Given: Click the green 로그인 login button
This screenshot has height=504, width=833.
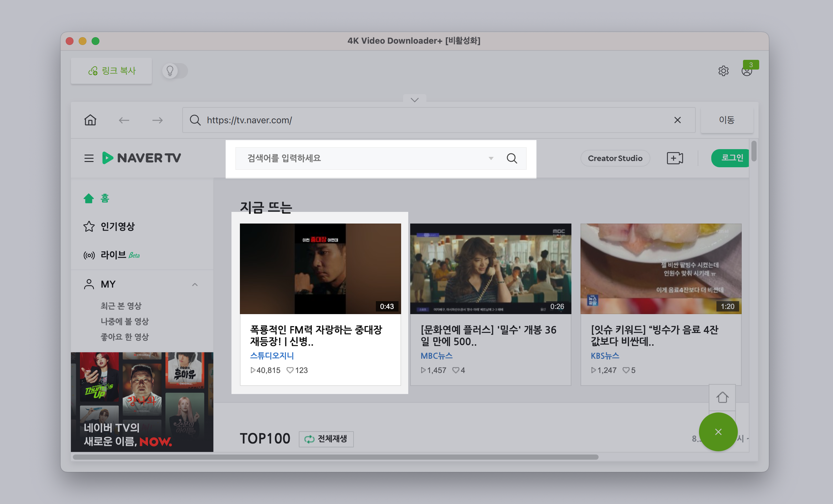Looking at the screenshot, I should pyautogui.click(x=730, y=158).
